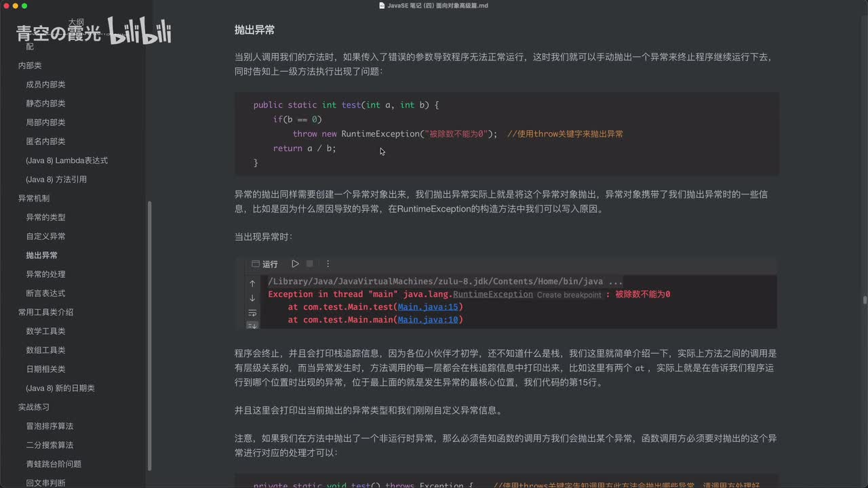Select 数学工具类 outline item
Viewport: 868px width, 488px height.
point(45,331)
